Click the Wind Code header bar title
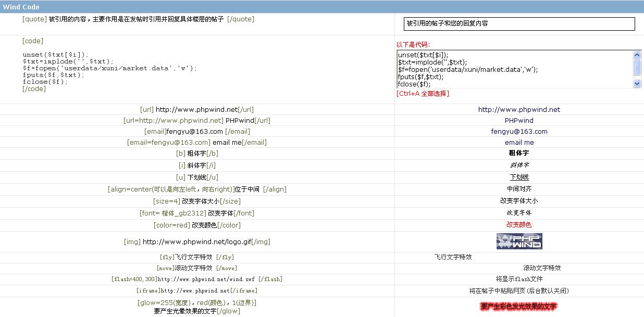The height and width of the screenshot is (317, 644). tap(21, 7)
